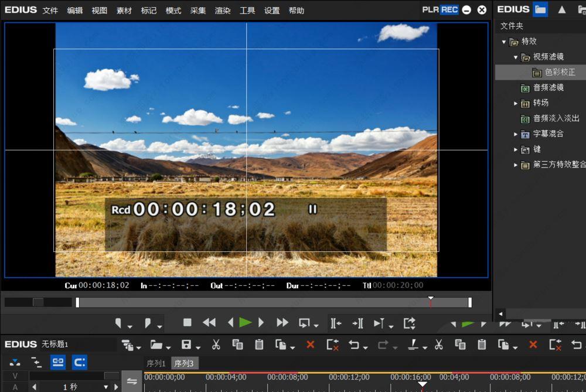The width and height of the screenshot is (586, 392).
Task: Click the New Sequence icon on timeline toolbar
Action: click(x=127, y=345)
